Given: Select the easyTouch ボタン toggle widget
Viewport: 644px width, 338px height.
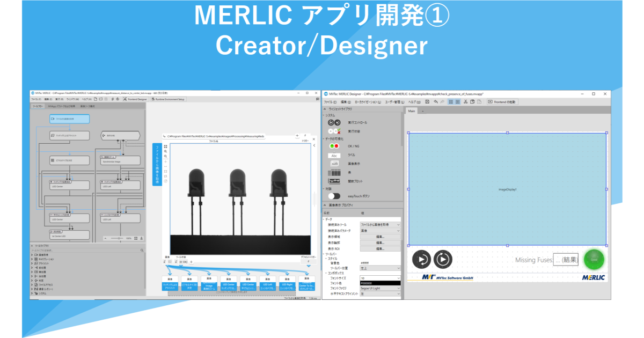Looking at the screenshot, I should (334, 196).
